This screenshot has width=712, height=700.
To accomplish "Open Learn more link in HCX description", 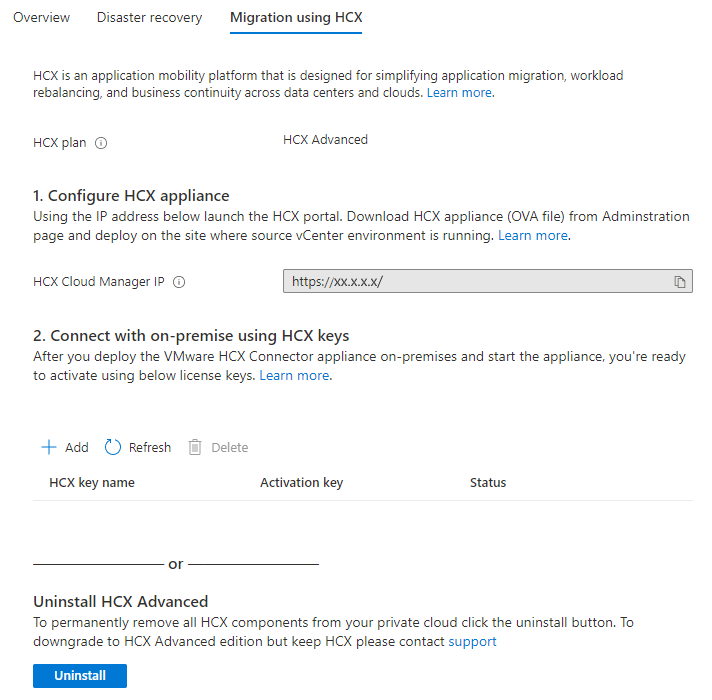I will pos(459,93).
